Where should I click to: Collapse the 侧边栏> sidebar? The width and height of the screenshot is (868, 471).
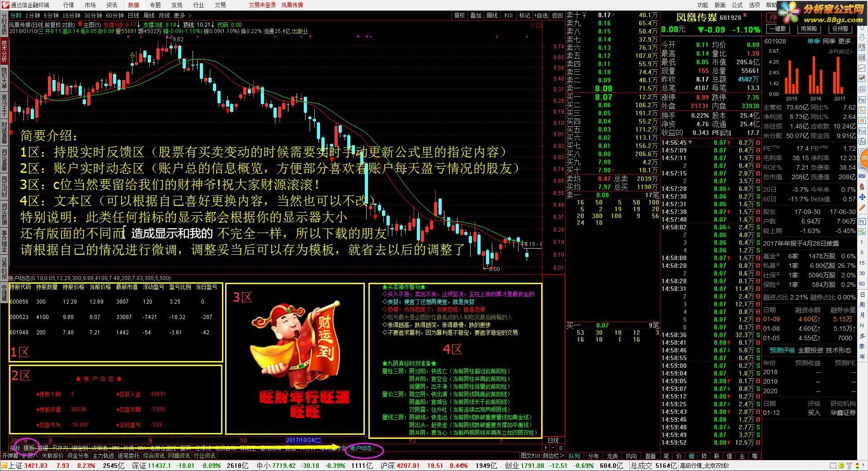554,456
